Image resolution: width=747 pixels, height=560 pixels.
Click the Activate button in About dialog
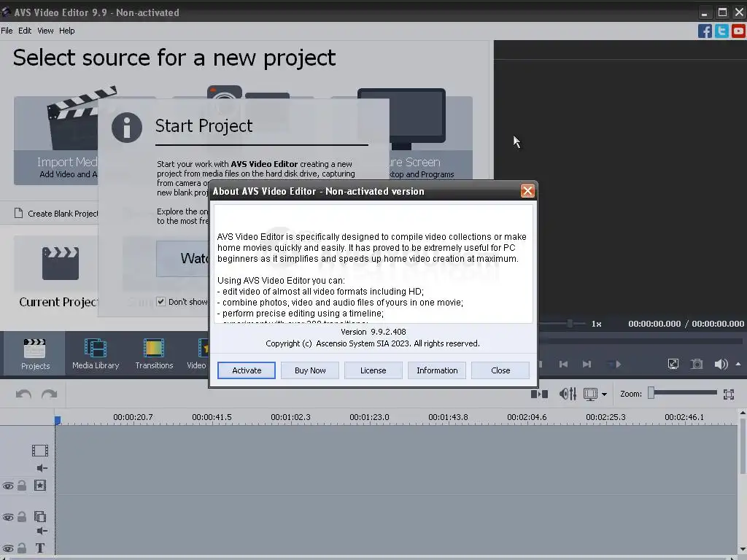[x=247, y=370]
